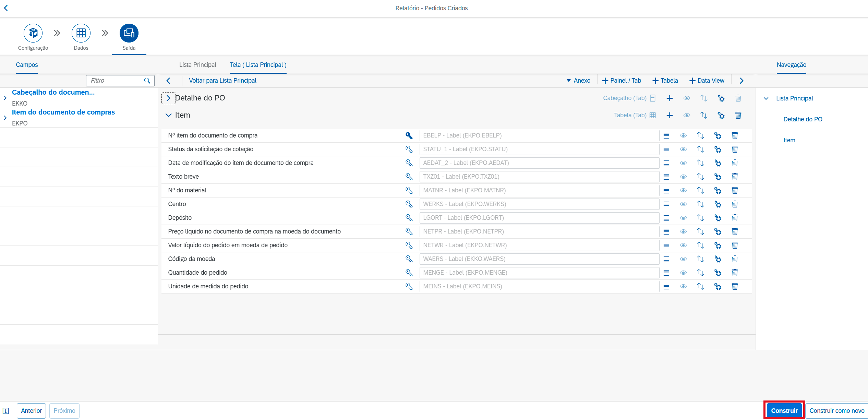This screenshot has height=419, width=868.
Task: Hide the Nº item do documento field
Action: 683,135
